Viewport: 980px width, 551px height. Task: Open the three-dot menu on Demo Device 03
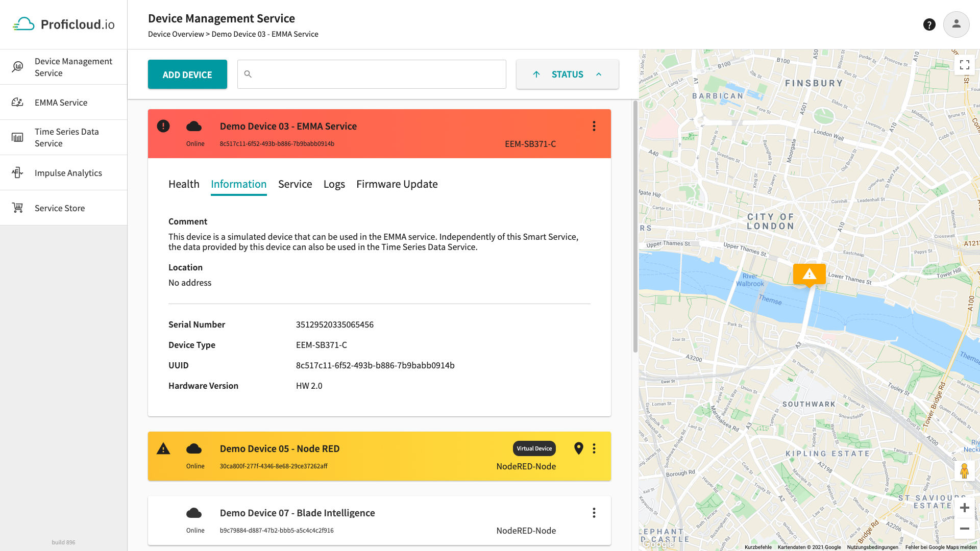point(594,126)
